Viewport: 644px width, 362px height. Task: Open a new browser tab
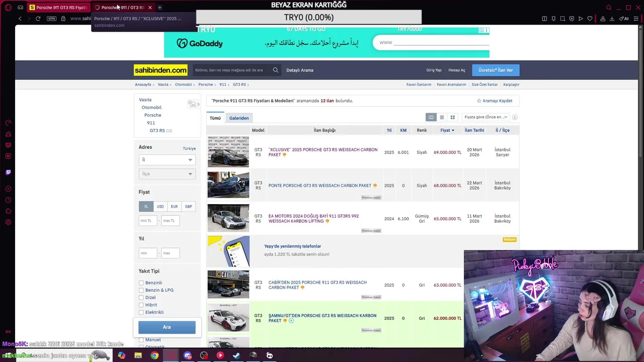point(159,8)
